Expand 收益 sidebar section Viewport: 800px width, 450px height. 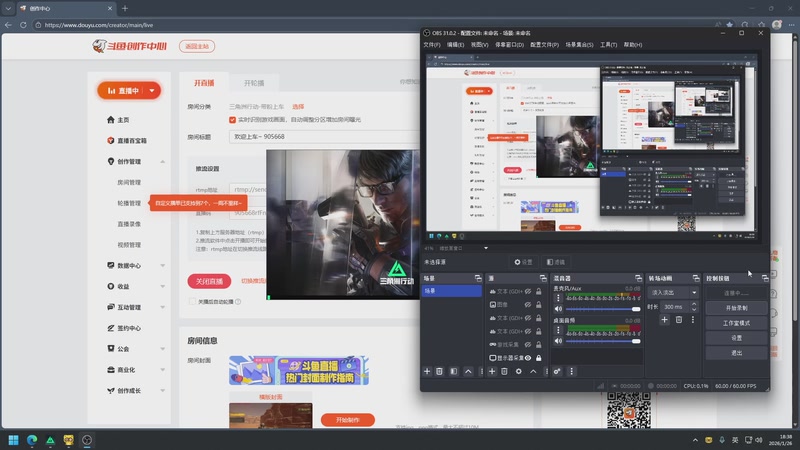[162, 287]
